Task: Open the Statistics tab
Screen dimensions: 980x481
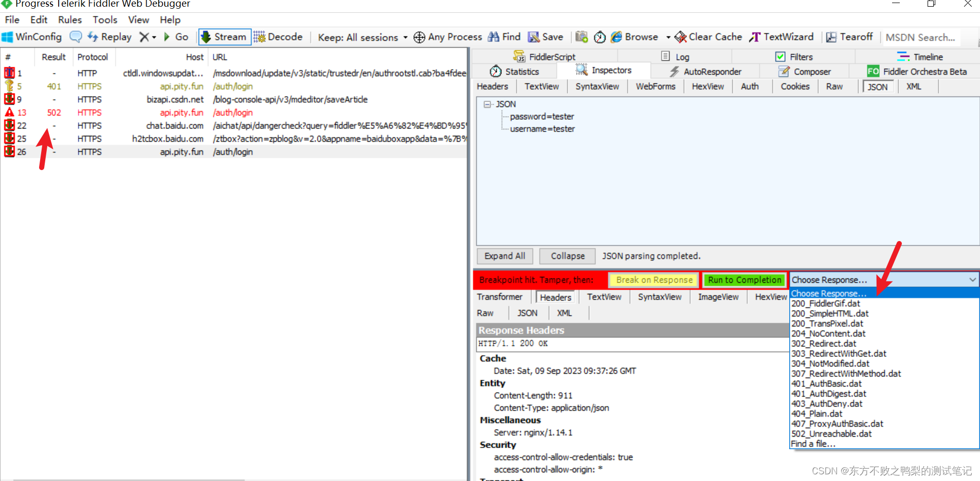Action: pos(514,71)
